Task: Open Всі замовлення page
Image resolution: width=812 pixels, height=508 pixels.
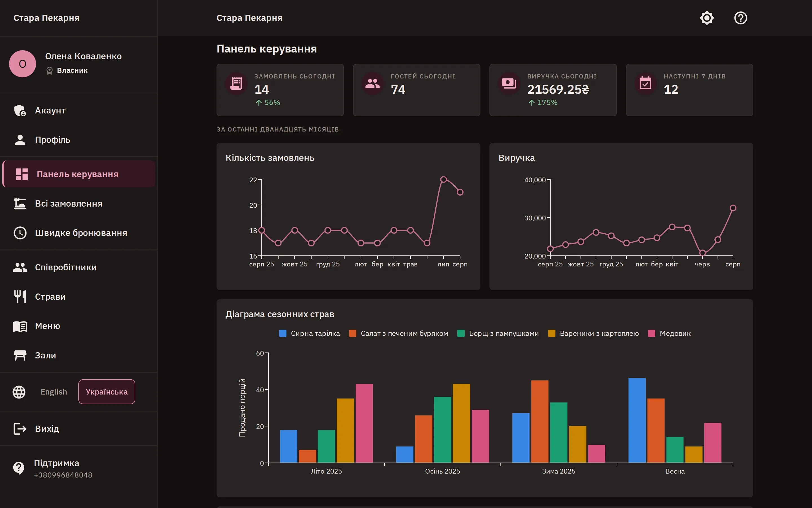Action: coord(79,203)
